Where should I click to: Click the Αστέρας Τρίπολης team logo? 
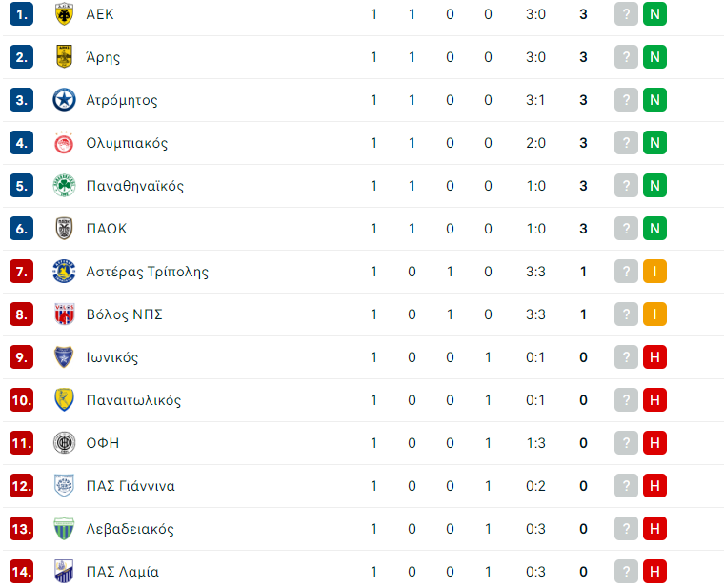point(64,272)
